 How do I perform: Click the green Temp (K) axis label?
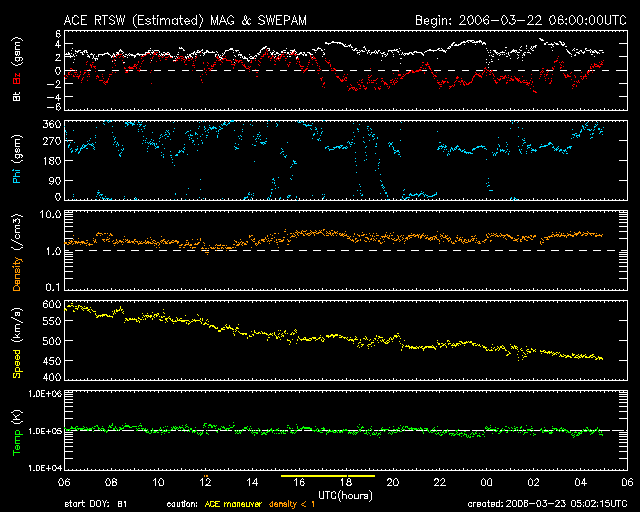point(17,432)
